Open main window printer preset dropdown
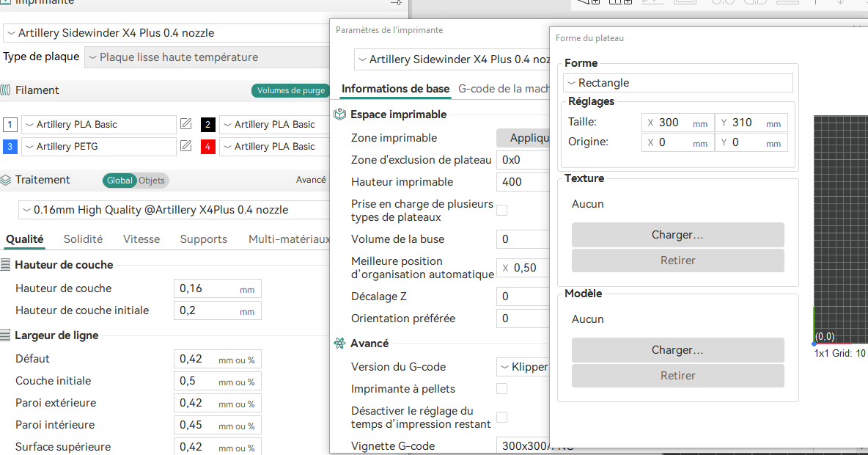The image size is (868, 455). click(166, 33)
